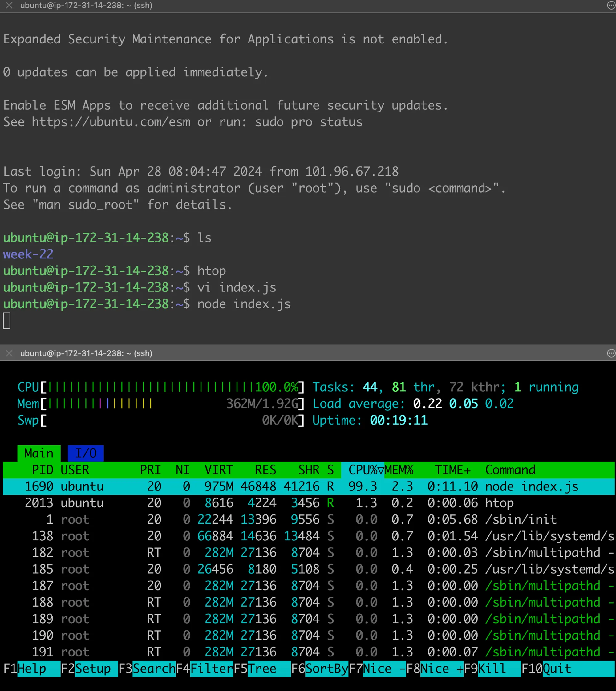Click F10 Quit to exit htop
This screenshot has height=691, width=616.
tap(557, 668)
